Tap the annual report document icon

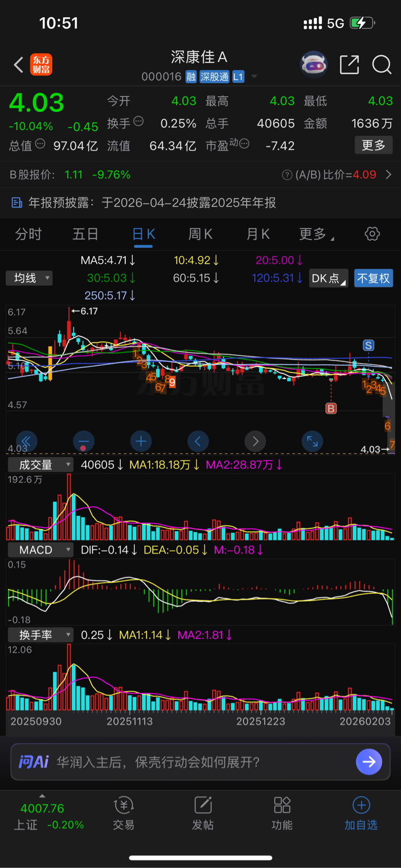[x=17, y=203]
